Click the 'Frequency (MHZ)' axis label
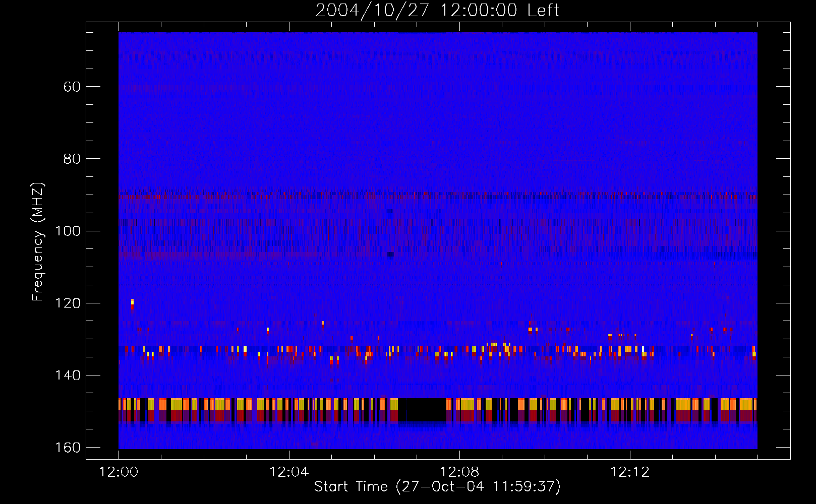The width and height of the screenshot is (816, 504). pos(38,242)
